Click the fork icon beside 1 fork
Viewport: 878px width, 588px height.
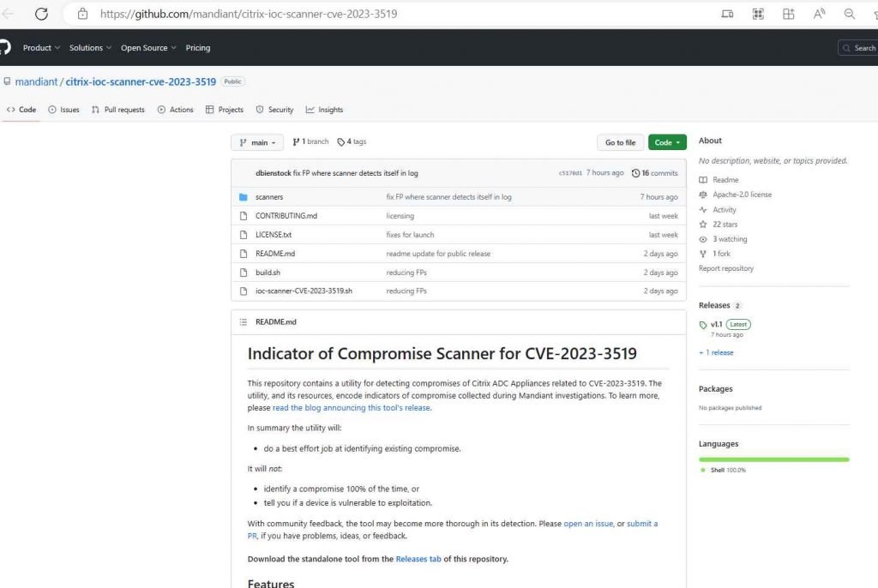pyautogui.click(x=703, y=254)
